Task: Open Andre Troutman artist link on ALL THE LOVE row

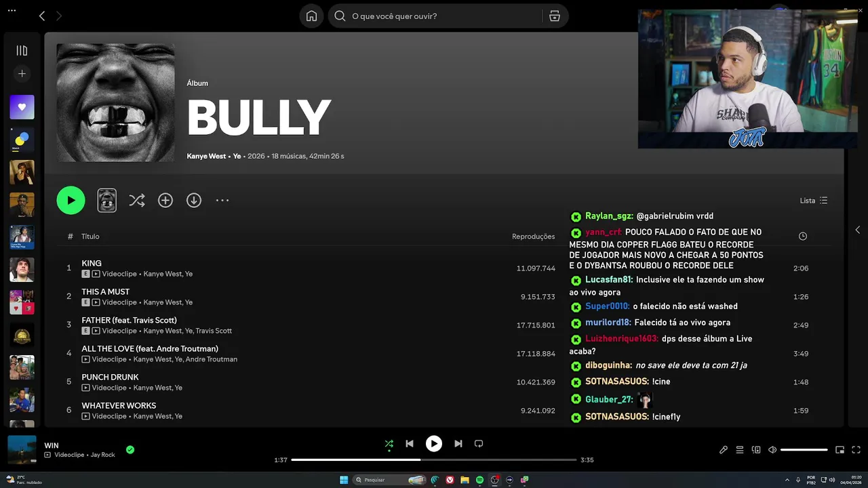Action: pyautogui.click(x=212, y=359)
